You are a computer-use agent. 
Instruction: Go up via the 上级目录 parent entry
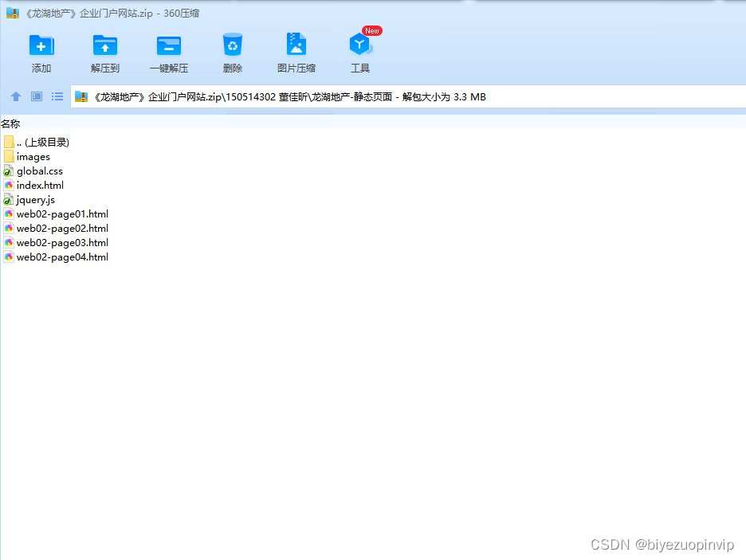[41, 142]
